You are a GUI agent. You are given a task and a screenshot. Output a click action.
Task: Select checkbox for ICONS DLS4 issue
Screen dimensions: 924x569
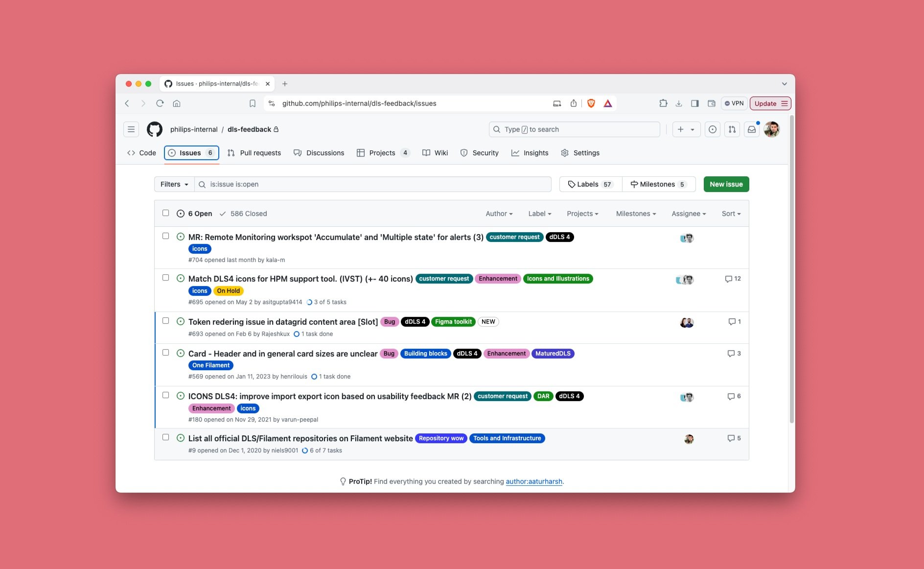166,395
